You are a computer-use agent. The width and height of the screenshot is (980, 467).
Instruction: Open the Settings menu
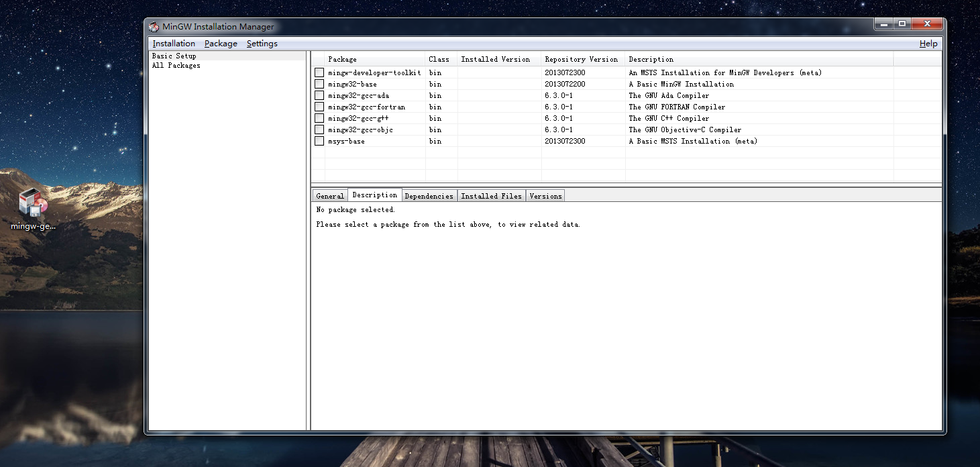pyautogui.click(x=262, y=44)
